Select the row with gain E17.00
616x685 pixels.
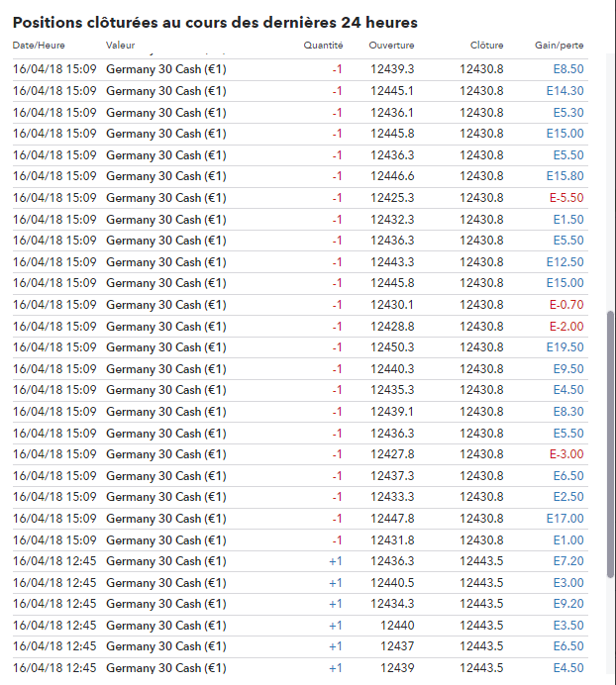point(297,519)
